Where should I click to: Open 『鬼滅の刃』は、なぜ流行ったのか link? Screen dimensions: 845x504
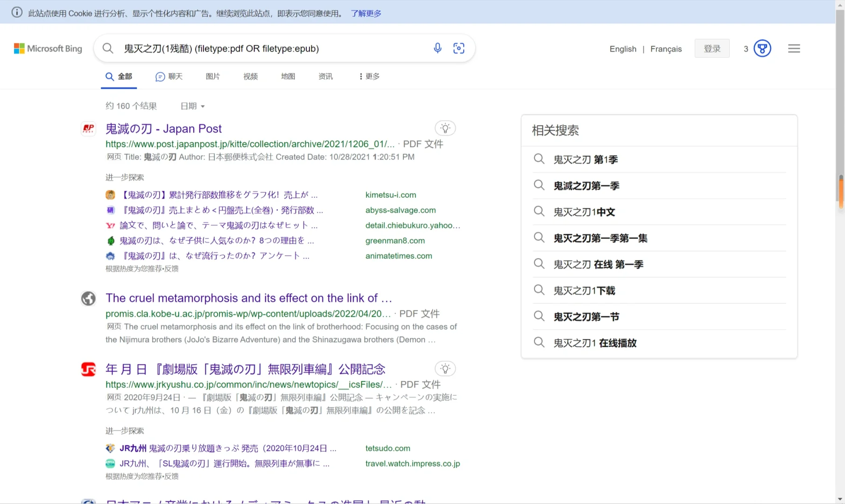click(214, 256)
